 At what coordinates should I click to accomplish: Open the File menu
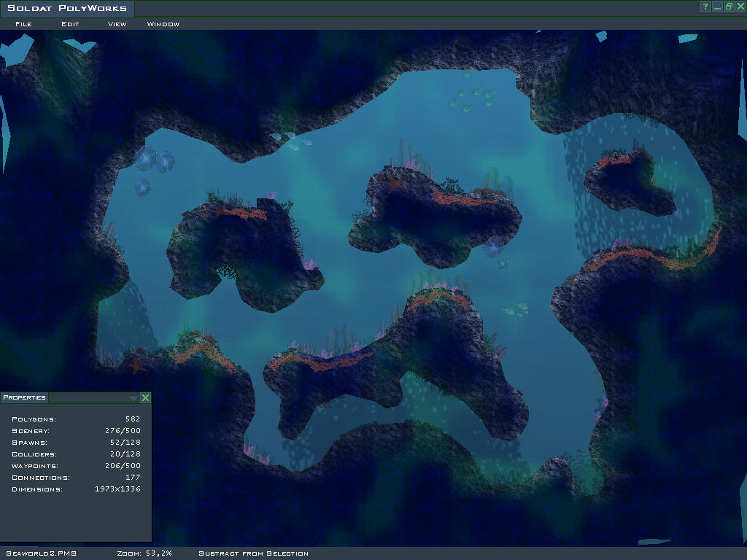(x=23, y=24)
